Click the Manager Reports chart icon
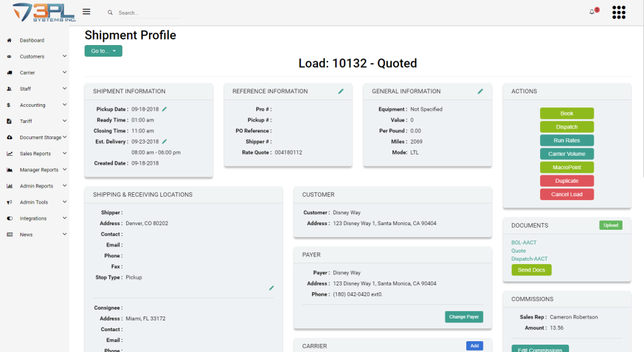The height and width of the screenshot is (352, 644). [9, 170]
